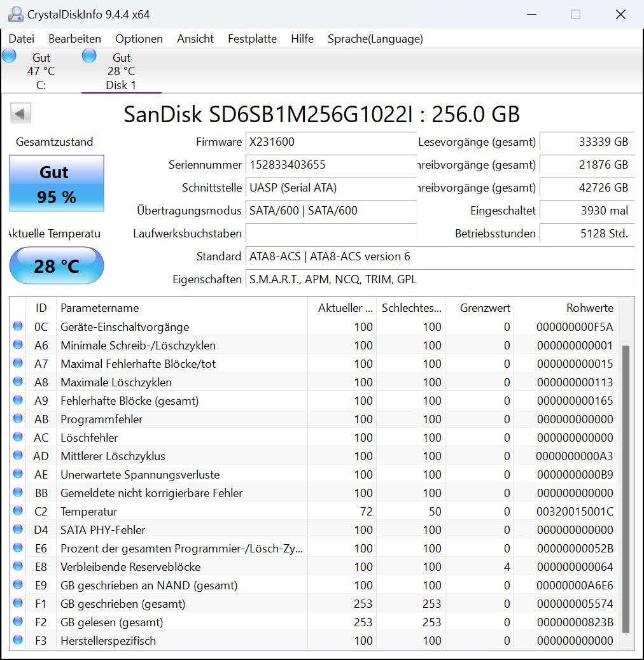Viewport: 644px width, 660px height.
Task: Click the Parametername column header
Action: coord(182,307)
